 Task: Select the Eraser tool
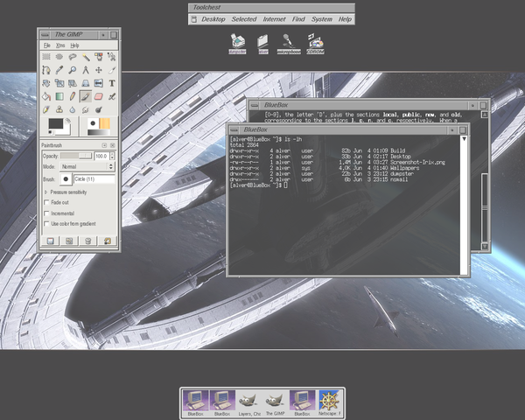point(99,96)
